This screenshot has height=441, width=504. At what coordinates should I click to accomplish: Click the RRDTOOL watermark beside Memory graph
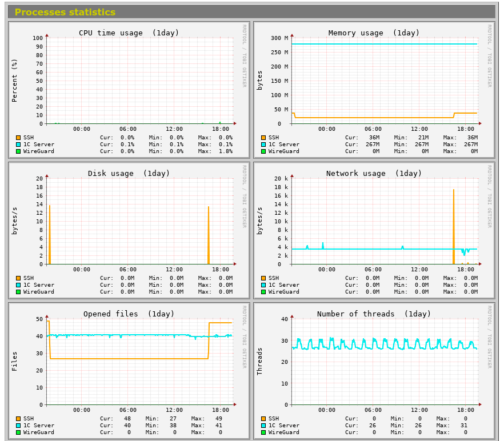coord(489,56)
